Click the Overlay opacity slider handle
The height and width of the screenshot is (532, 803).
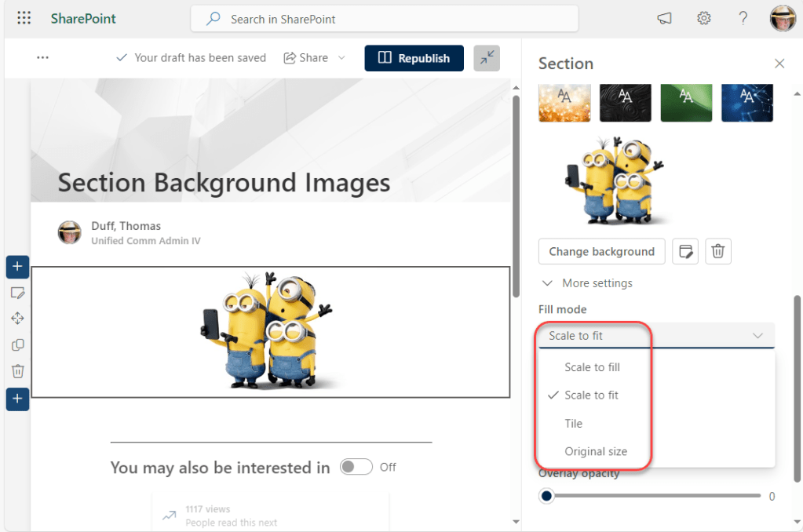[546, 496]
